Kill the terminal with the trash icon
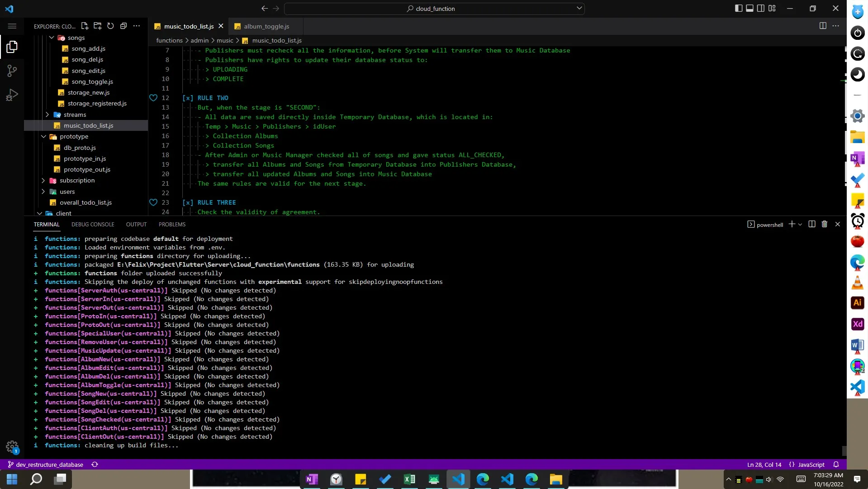This screenshot has width=868, height=489. pos(824,224)
